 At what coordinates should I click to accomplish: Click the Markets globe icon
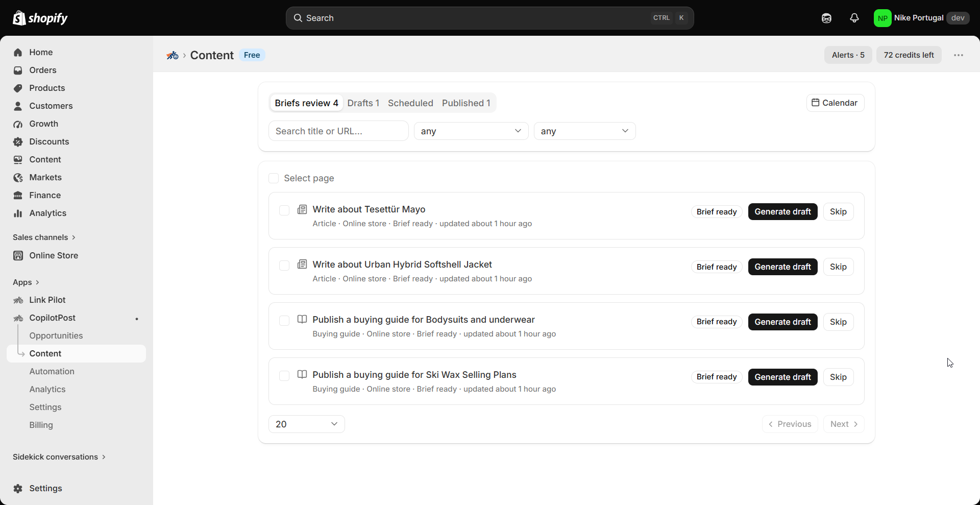(x=18, y=177)
